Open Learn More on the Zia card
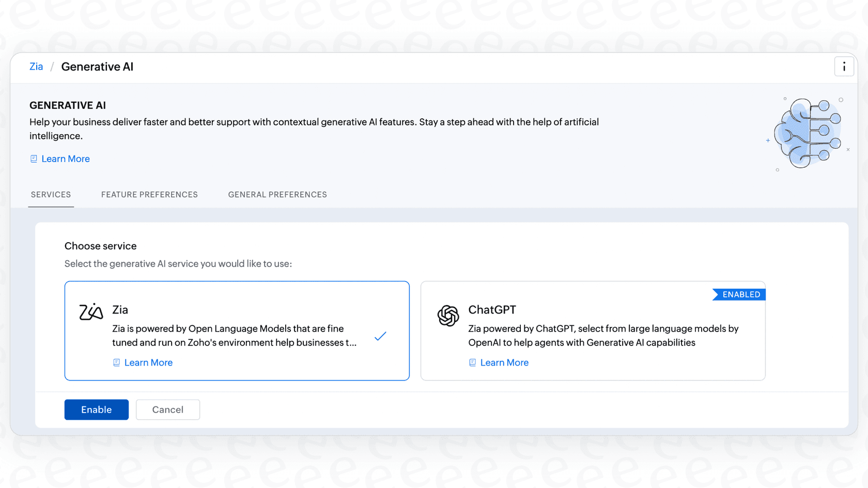The height and width of the screenshot is (488, 868). click(x=148, y=362)
